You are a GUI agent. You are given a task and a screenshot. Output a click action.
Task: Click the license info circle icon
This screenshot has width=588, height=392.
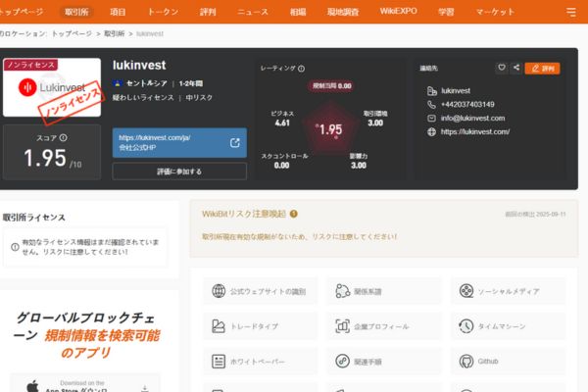[x=15, y=247]
